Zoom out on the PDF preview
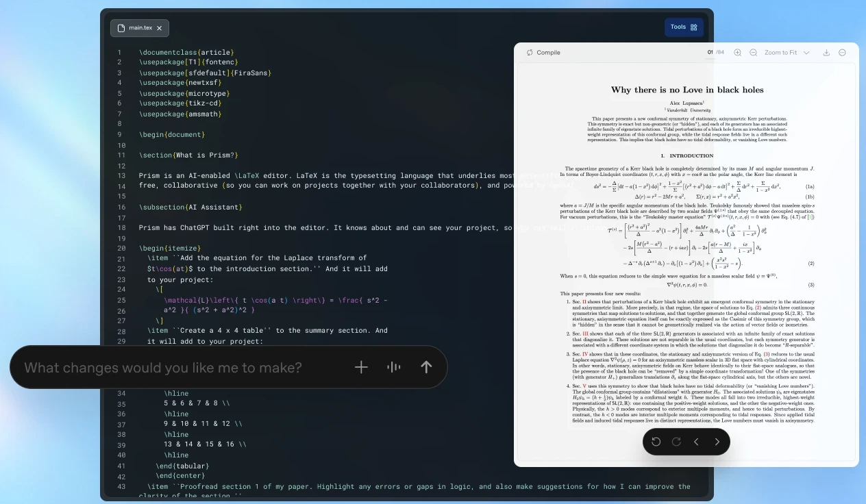Screen dimensions: 866x504 (x=754, y=52)
